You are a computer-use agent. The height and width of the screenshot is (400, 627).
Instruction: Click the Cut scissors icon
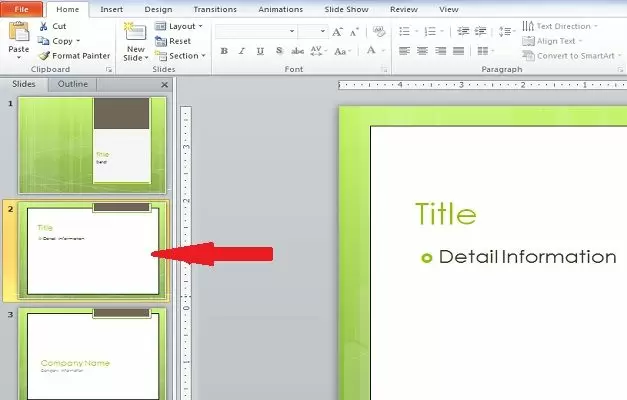coord(44,26)
